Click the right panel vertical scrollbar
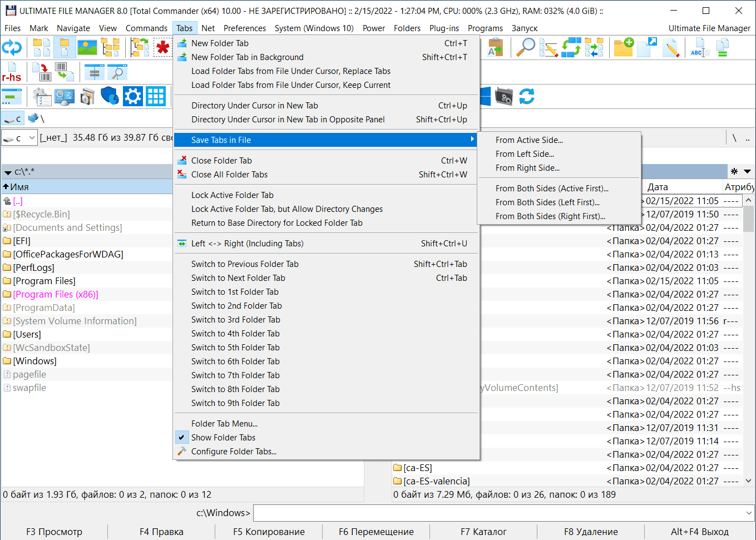Viewport: 756px width, 540px height. click(x=749, y=340)
